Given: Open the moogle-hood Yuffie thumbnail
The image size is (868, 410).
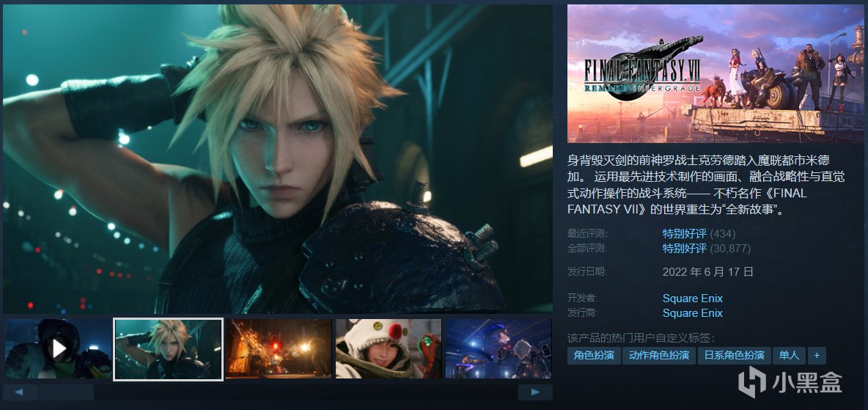Looking at the screenshot, I should pos(389,348).
